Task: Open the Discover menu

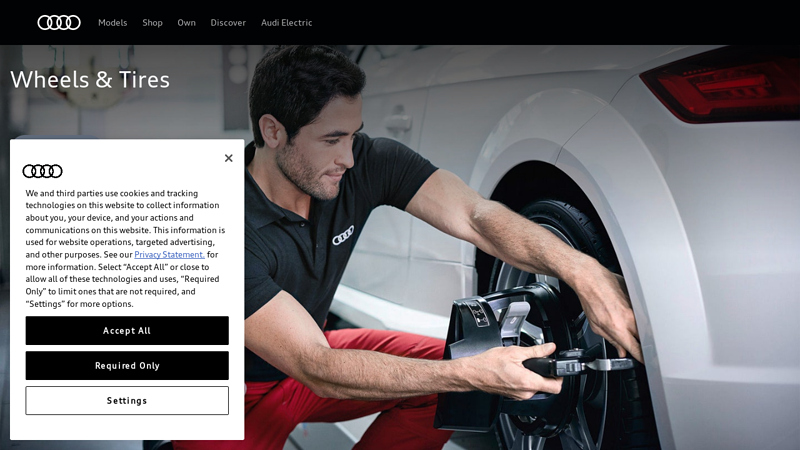Action: pos(228,22)
